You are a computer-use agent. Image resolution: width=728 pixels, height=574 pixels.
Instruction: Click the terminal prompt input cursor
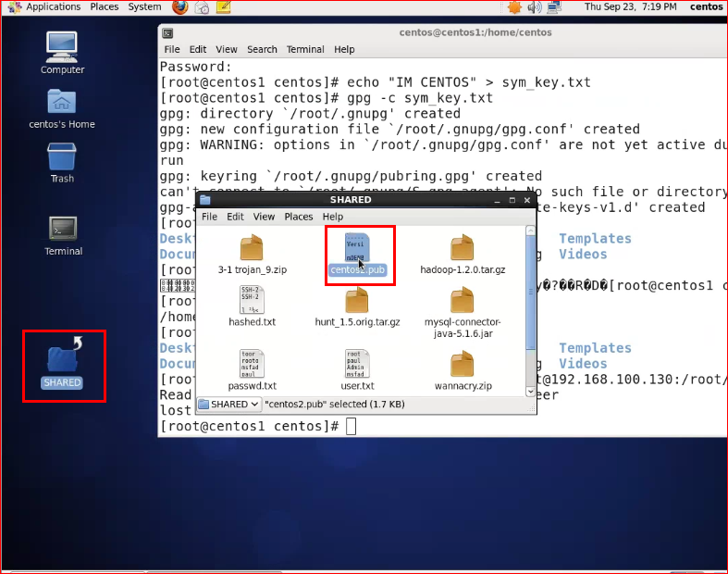point(351,426)
